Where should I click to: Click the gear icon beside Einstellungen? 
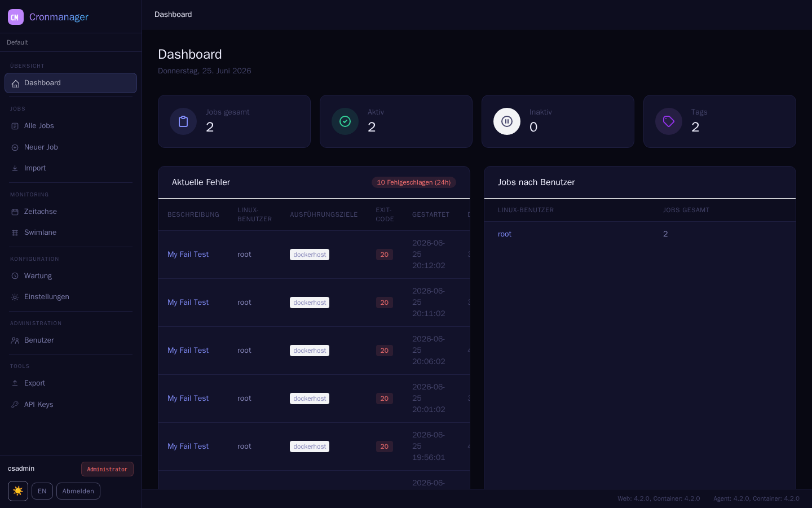pos(15,297)
